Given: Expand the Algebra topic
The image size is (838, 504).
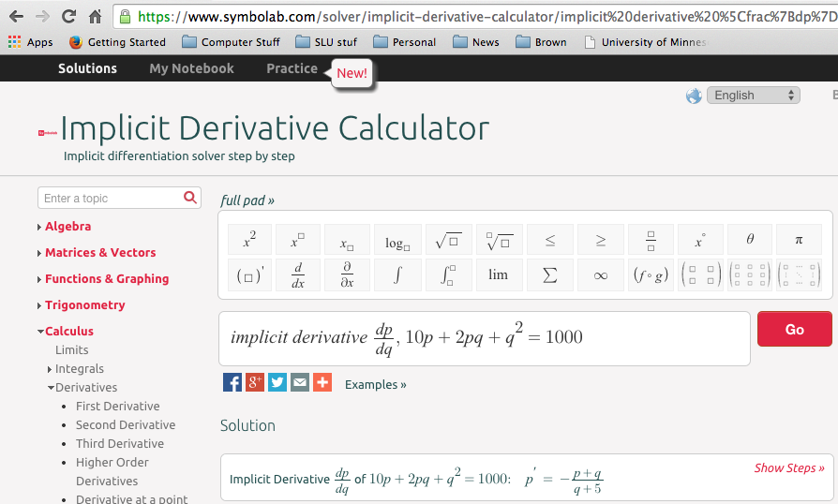Looking at the screenshot, I should [67, 227].
